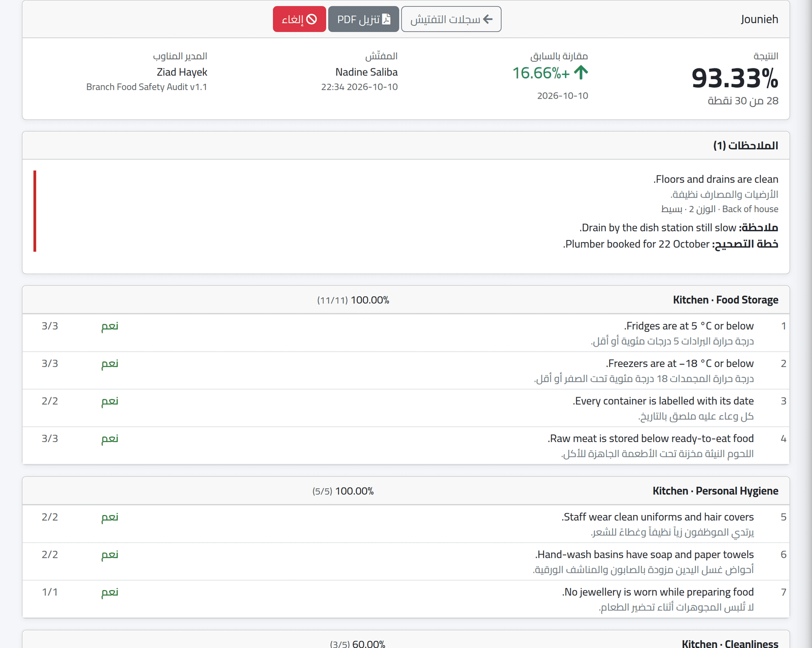Viewport: 812px width, 648px height.
Task: Click the back arrow icon beside inspection logs
Action: point(488,19)
